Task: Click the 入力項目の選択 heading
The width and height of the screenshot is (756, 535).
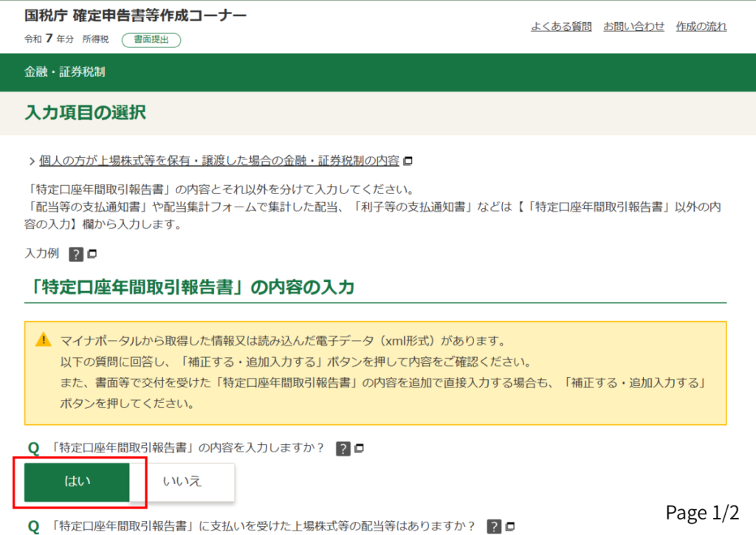Action: (x=85, y=113)
